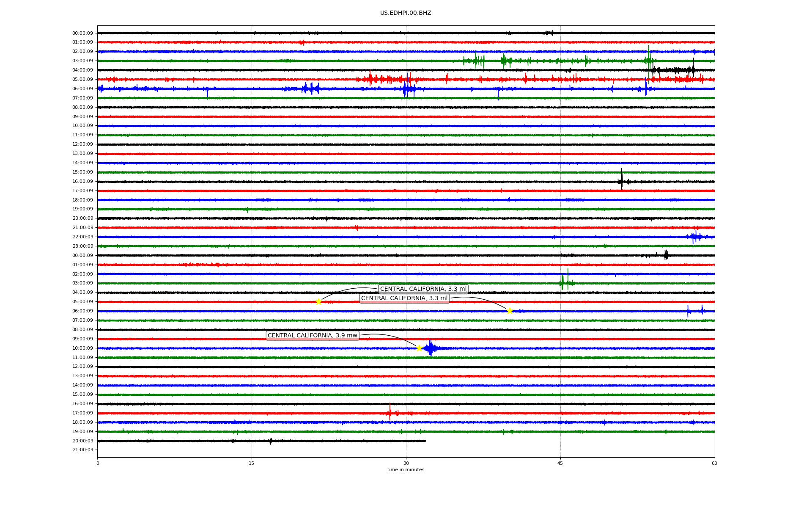Click the first 00:00:09 row label at the top
Screen dimensions: 812x508
pyautogui.click(x=82, y=33)
